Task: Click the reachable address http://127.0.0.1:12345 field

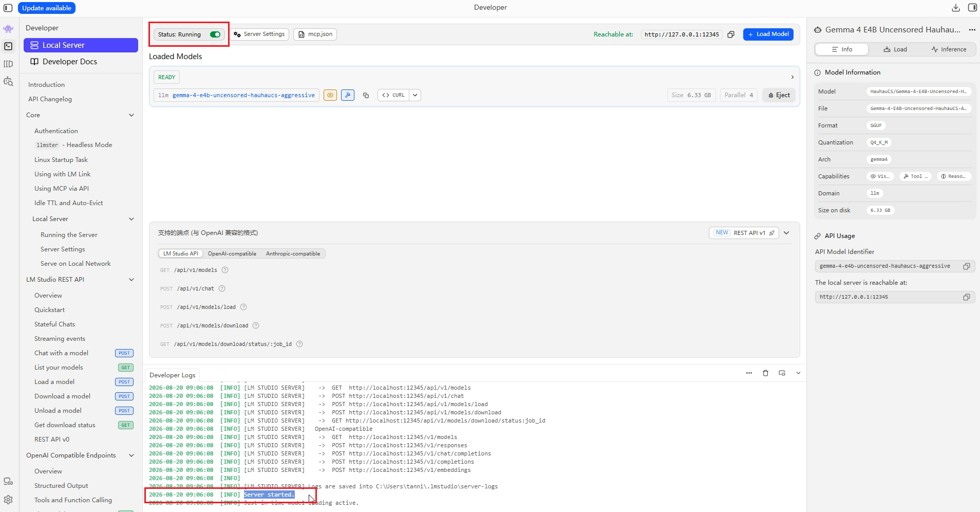Action: point(682,34)
